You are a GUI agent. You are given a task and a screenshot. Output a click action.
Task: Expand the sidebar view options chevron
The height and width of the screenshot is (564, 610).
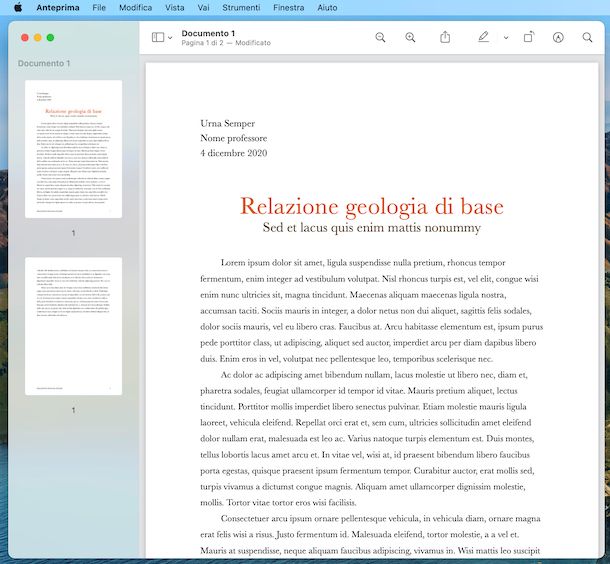(170, 38)
